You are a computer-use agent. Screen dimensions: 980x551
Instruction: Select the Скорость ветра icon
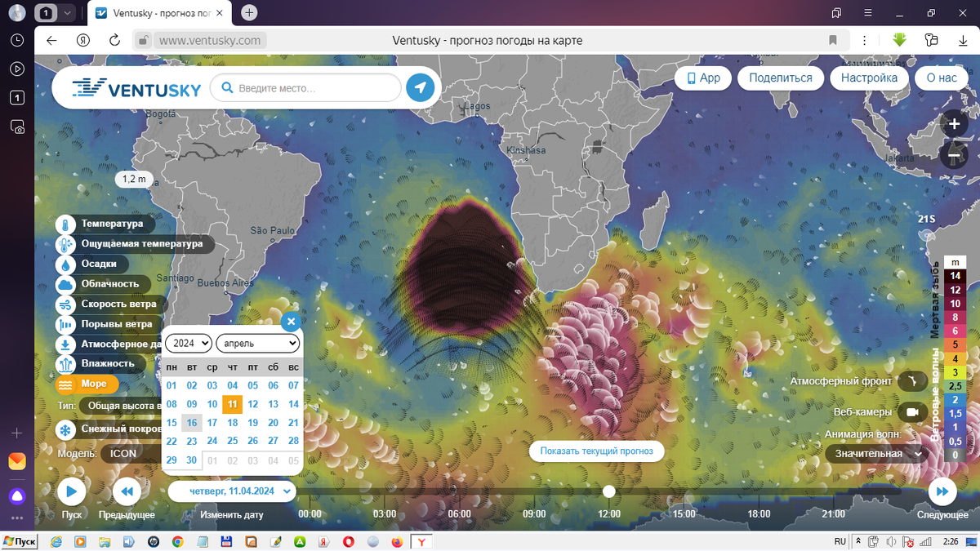(65, 304)
